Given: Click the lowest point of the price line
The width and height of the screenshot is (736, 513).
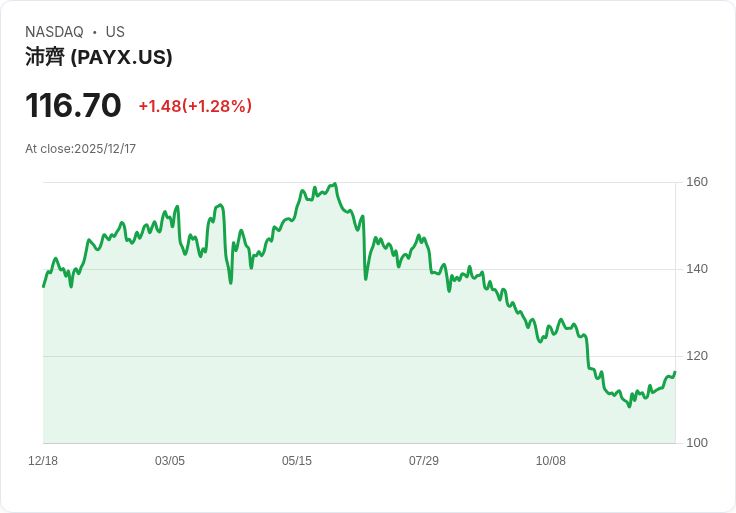Looking at the screenshot, I should [629, 406].
